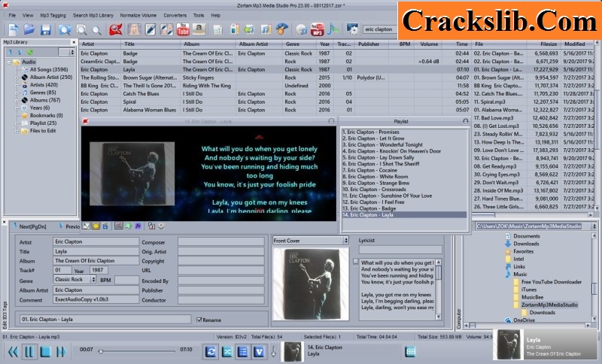602x364 pixels.
Task: Sort the list by the Artist column header
Action: (x=100, y=44)
